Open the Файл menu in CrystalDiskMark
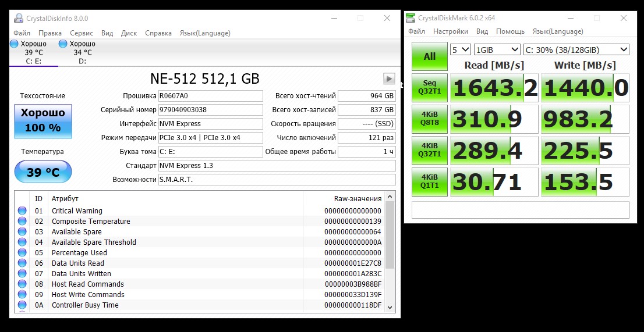 416,31
